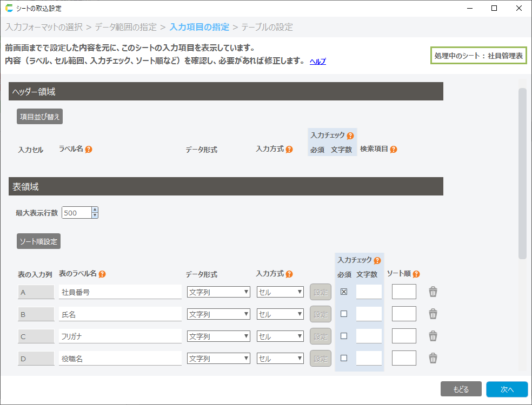Open データ形式 dropdown for フリガナ row
The height and width of the screenshot is (405, 532).
218,336
